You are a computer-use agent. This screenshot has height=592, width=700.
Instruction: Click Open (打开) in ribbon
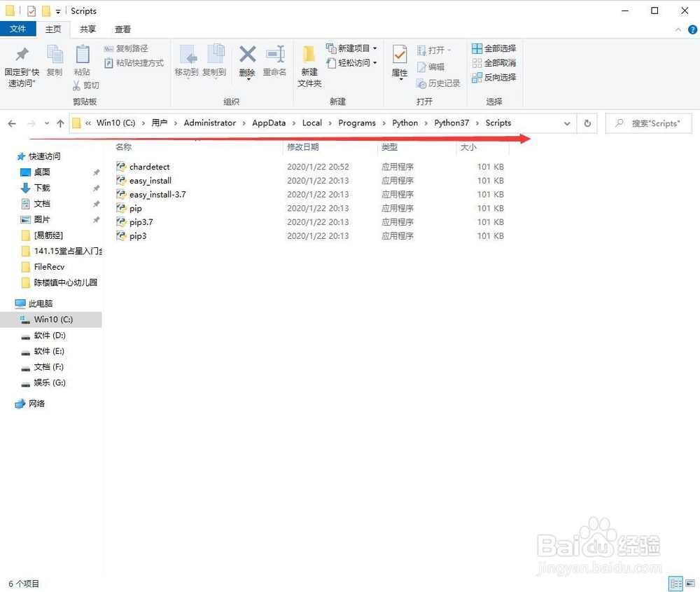coord(434,50)
